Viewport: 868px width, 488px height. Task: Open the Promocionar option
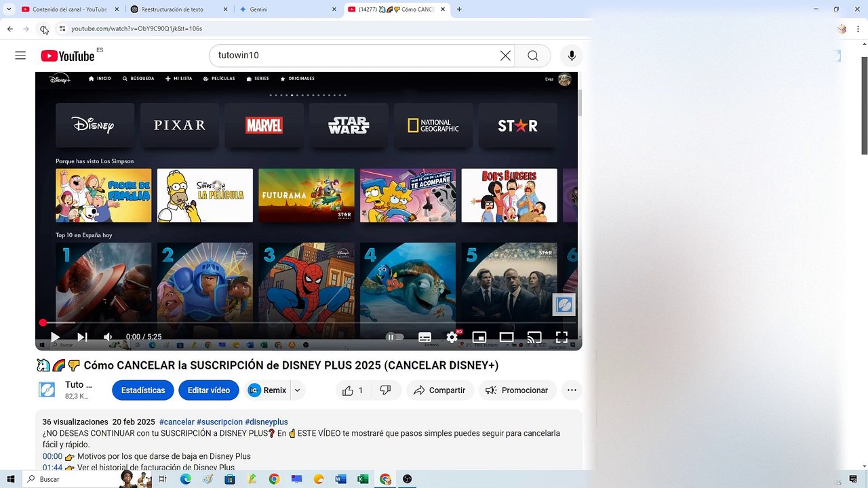(x=517, y=390)
